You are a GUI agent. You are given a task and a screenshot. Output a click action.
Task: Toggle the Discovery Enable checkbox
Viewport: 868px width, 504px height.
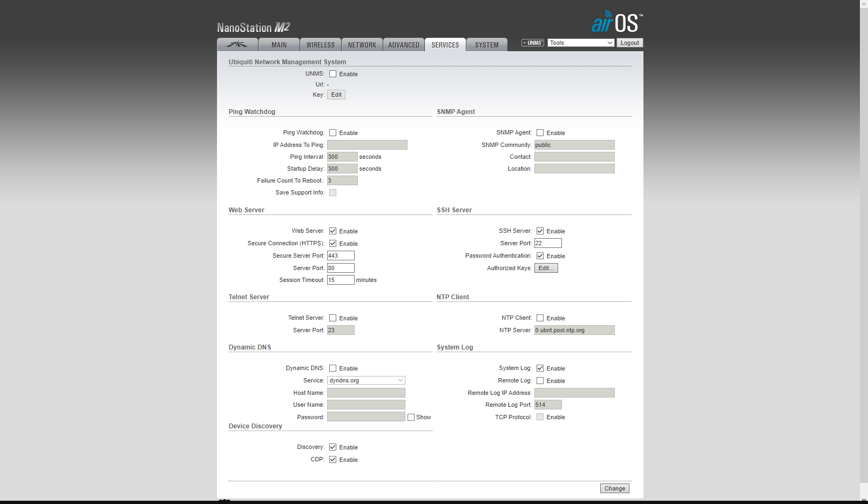click(x=333, y=447)
